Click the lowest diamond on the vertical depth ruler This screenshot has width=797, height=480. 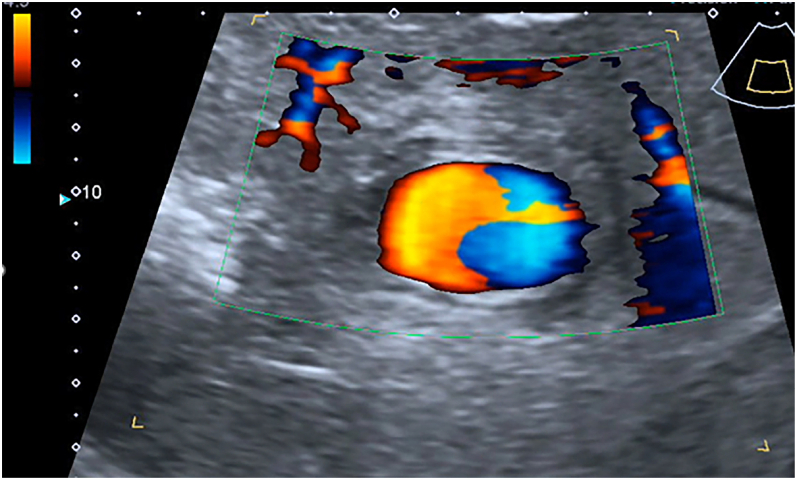tap(76, 447)
